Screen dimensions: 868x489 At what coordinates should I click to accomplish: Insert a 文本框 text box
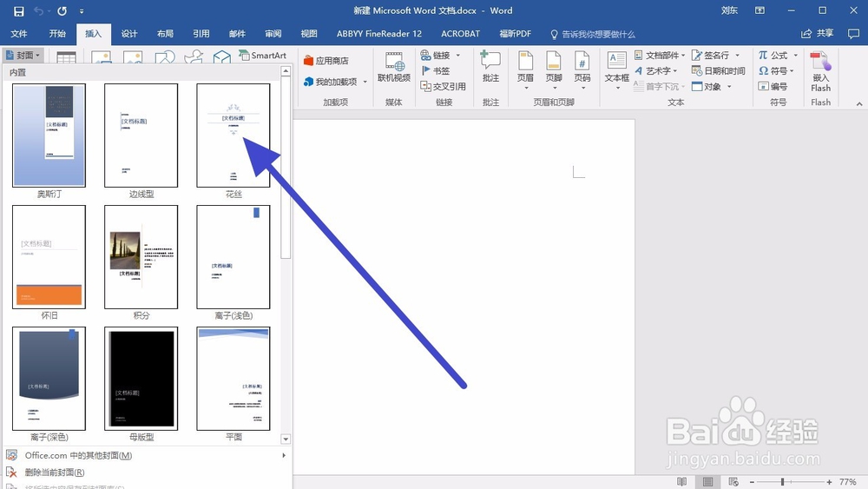click(x=616, y=70)
